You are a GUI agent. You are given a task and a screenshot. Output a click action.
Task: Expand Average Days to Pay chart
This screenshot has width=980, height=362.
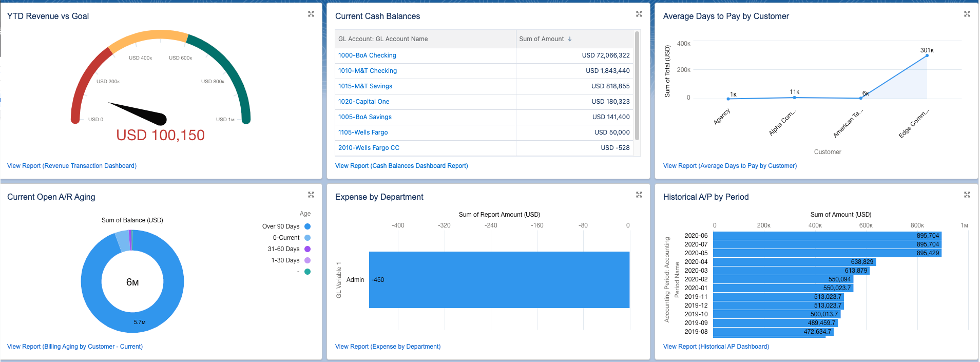967,14
